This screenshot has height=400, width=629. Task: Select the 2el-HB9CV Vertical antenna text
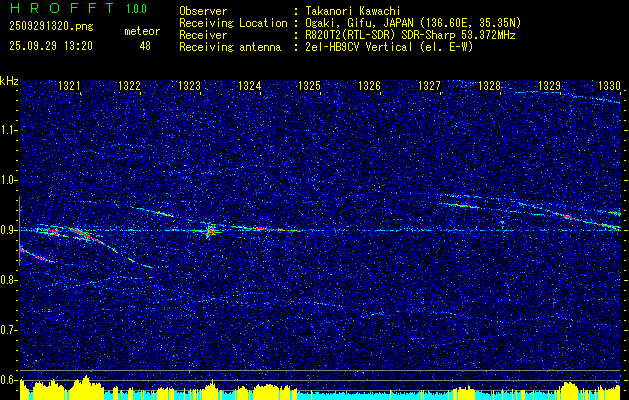click(358, 47)
